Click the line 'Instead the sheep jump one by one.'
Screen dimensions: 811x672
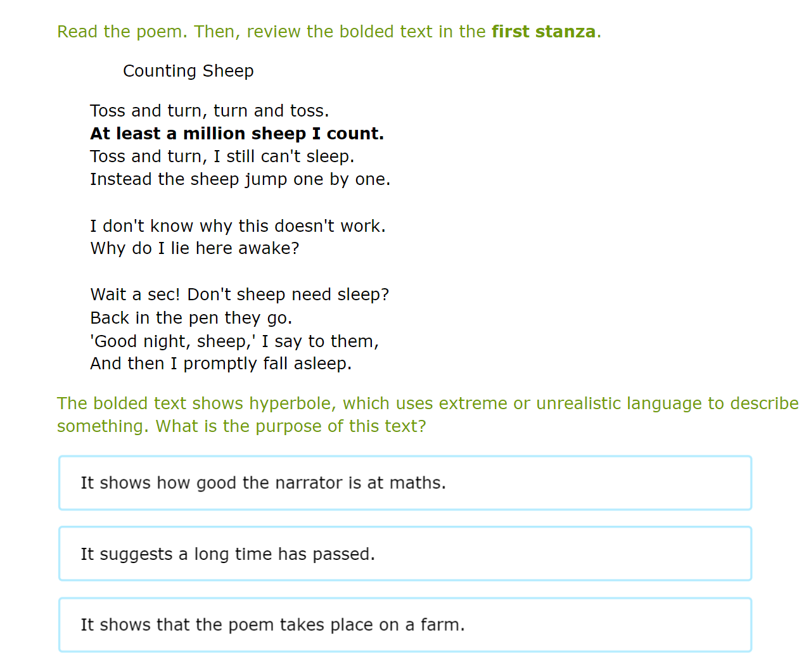(240, 179)
